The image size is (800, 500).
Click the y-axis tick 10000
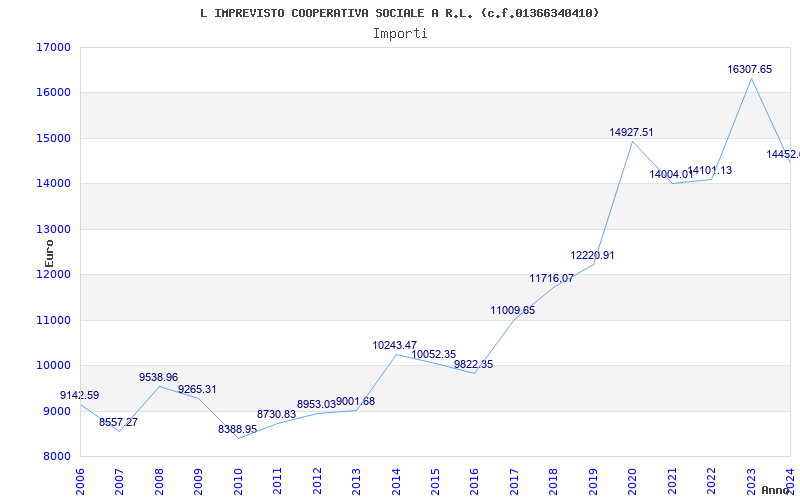[53, 366]
